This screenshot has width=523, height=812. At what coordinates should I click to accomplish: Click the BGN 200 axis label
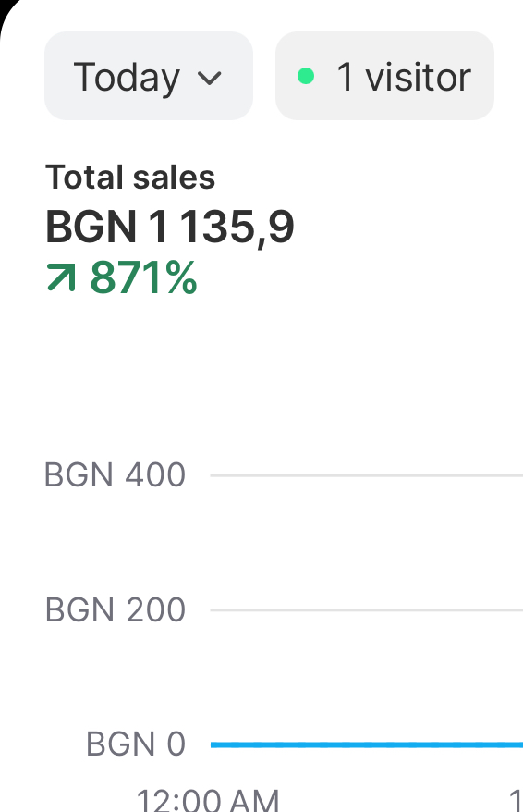click(x=116, y=609)
